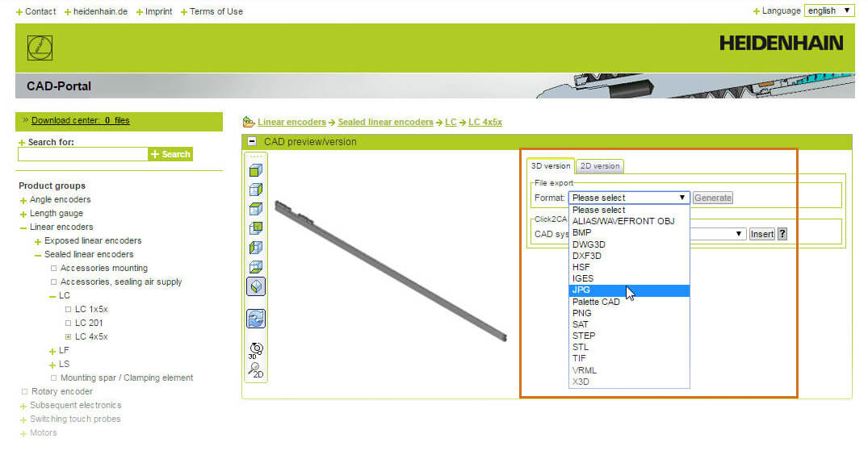Collapse the LC subgroup
Image resolution: width=868 pixels, height=459 pixels.
pyautogui.click(x=52, y=296)
